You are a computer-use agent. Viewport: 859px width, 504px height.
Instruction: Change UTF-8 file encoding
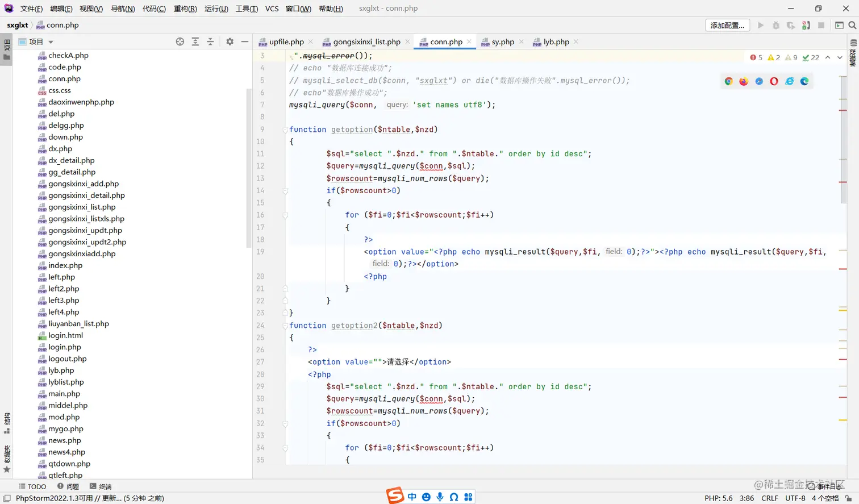[795, 498]
